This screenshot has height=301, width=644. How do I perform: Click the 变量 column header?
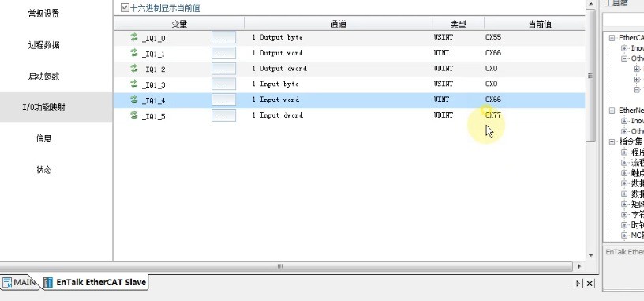179,24
